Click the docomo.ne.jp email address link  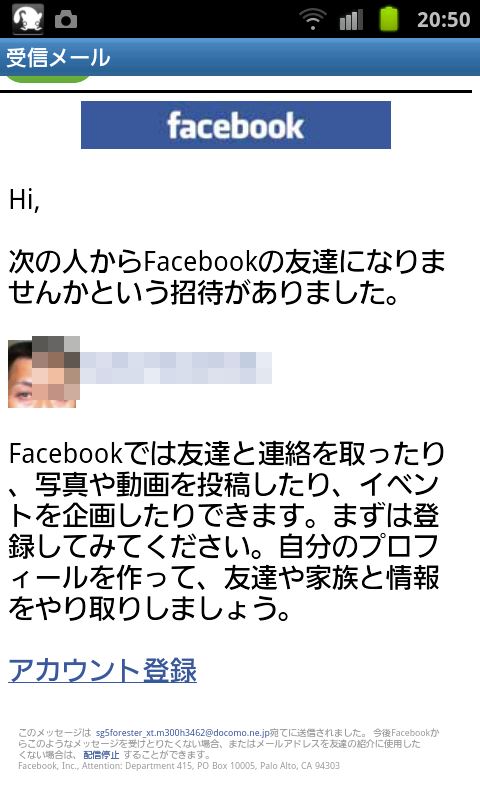(182, 733)
